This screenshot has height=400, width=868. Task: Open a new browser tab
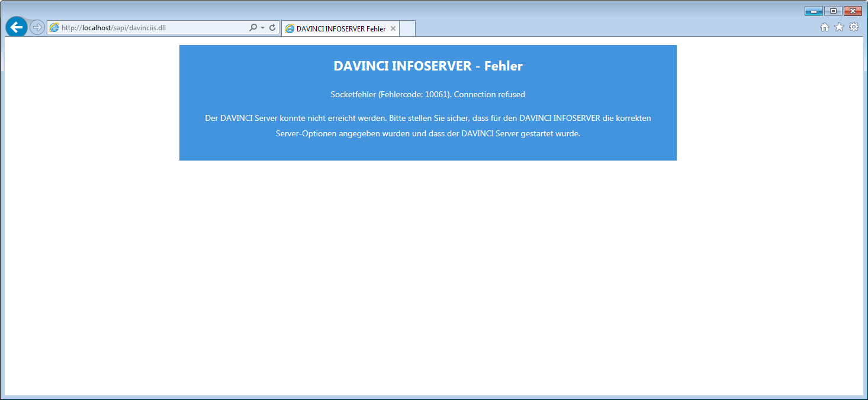(407, 27)
